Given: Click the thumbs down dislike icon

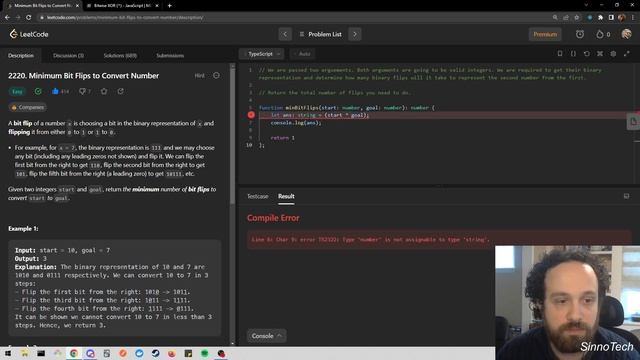Looking at the screenshot, I should (82, 91).
